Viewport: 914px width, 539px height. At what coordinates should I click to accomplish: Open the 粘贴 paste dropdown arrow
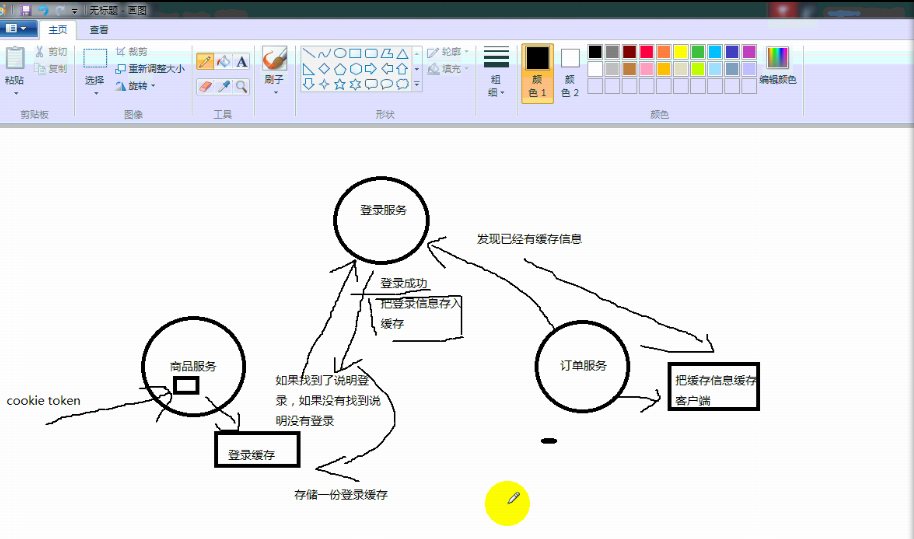pyautogui.click(x=15, y=93)
